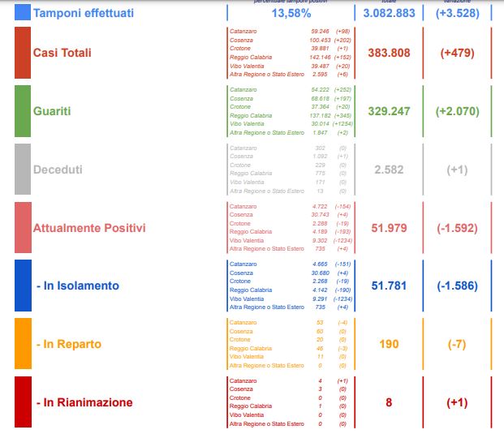Click the red Casi Totali color block

click(23, 53)
